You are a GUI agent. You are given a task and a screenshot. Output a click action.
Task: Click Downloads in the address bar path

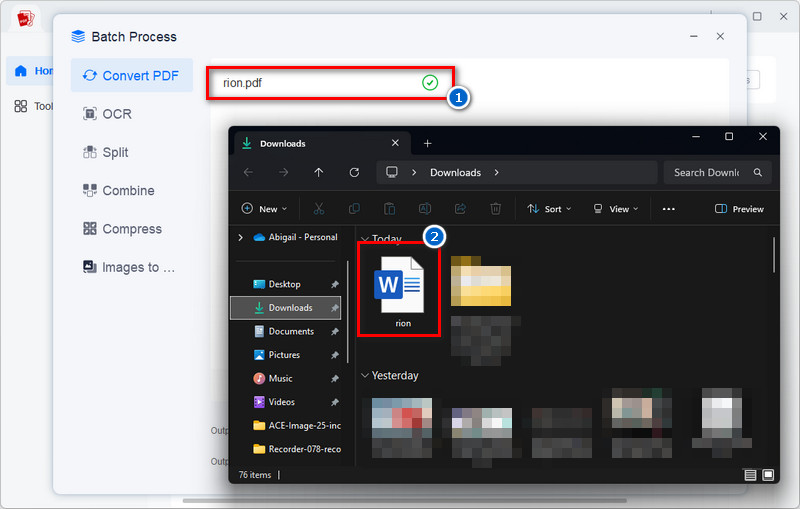(455, 172)
